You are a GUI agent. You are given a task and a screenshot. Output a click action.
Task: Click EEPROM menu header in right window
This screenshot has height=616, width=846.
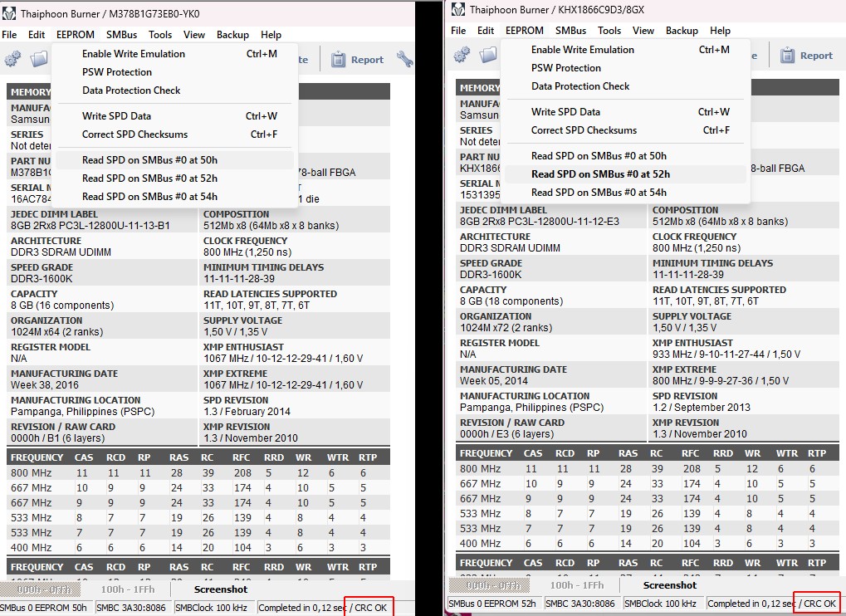coord(525,30)
